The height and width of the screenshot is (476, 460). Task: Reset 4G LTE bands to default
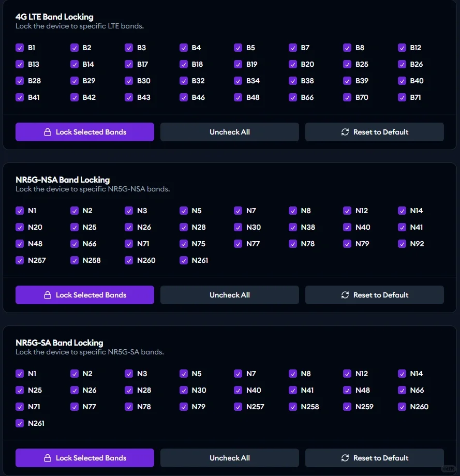pos(375,132)
